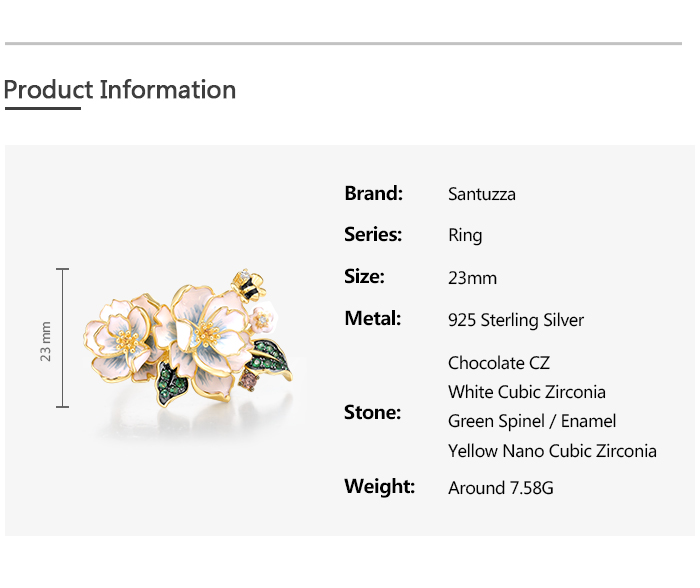This screenshot has height=588, width=700.
Task: Click the 23 mm dimension marker
Action: (x=46, y=340)
